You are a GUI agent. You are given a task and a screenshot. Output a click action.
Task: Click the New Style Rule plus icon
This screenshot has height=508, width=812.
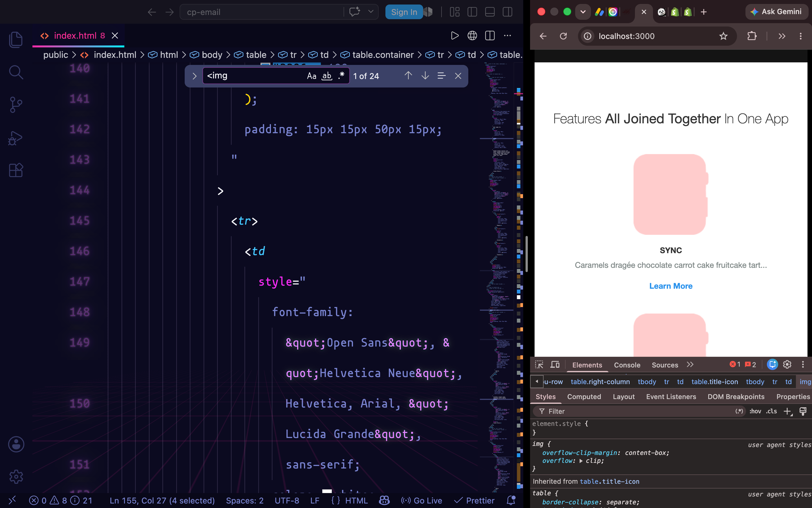point(787,411)
